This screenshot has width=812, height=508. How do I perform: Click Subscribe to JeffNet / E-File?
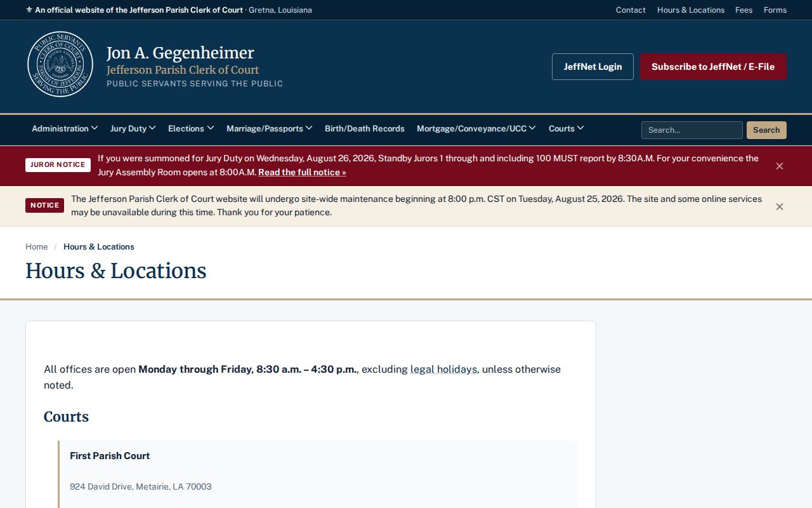point(713,67)
